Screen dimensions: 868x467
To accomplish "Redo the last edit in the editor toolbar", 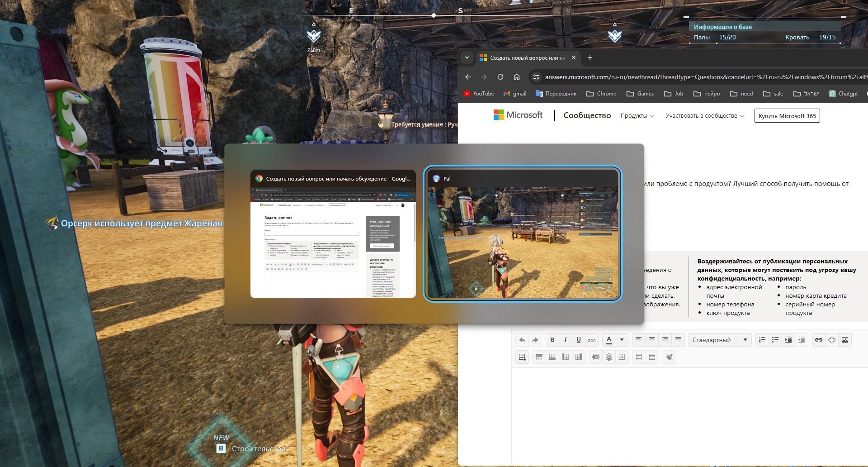I will 535,340.
